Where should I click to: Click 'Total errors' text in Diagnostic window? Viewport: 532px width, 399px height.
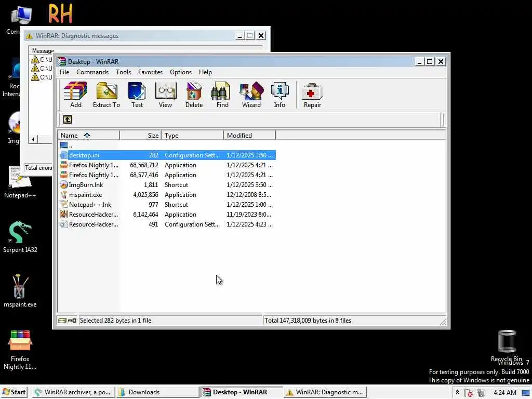tap(38, 168)
